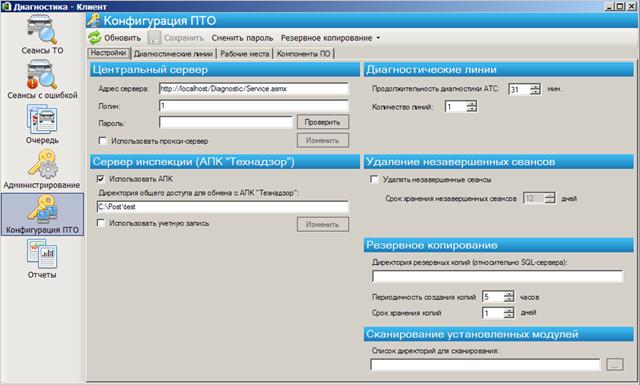Click the C:\Post\test directory field
The width and height of the screenshot is (640, 385).
tap(223, 207)
